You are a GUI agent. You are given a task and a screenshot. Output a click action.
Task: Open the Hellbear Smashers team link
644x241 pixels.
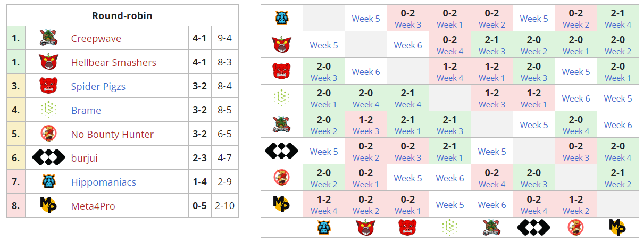tap(113, 63)
